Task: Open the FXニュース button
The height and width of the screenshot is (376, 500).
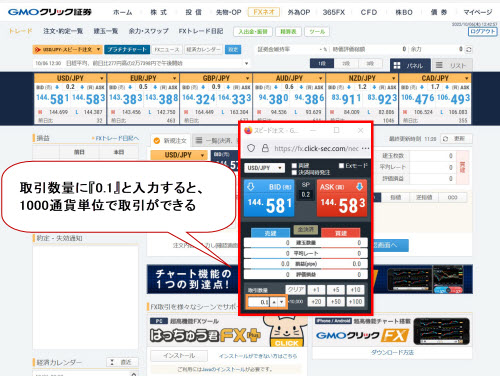Action: click(x=167, y=50)
